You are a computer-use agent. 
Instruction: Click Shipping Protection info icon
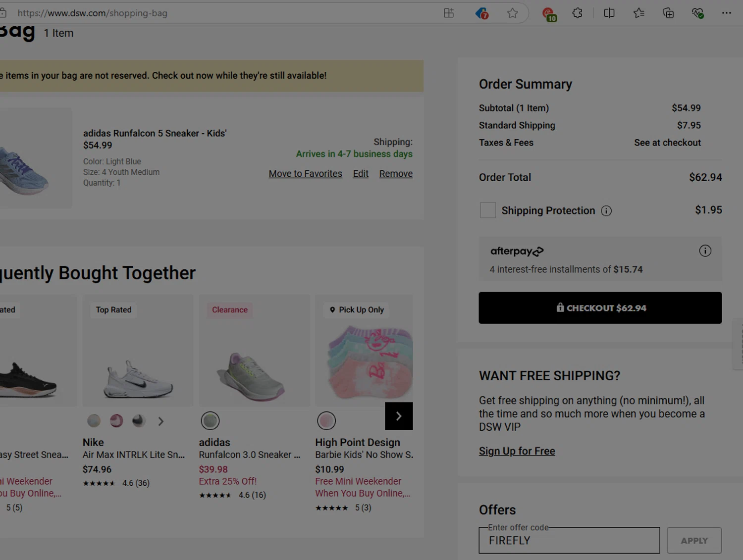point(606,211)
